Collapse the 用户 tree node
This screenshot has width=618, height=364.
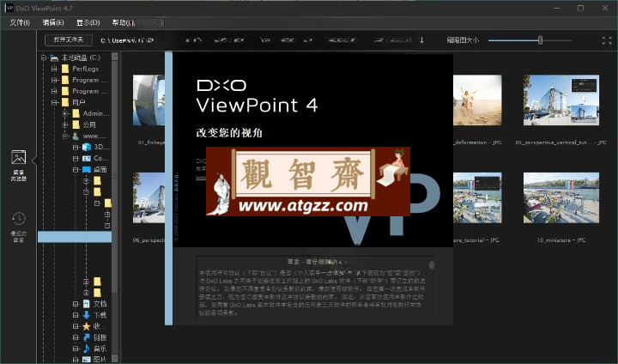click(54, 102)
